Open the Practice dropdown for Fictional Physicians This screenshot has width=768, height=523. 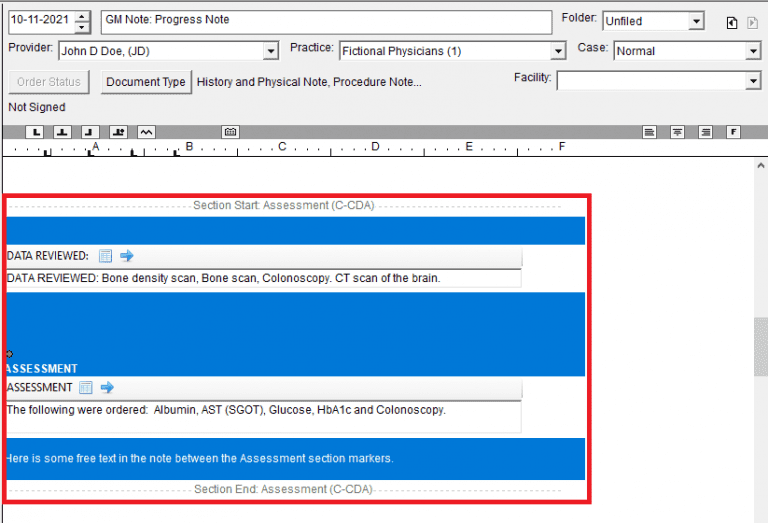(x=558, y=51)
